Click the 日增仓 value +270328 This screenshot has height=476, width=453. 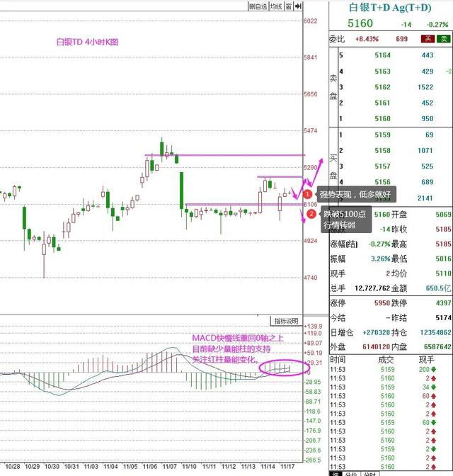pos(377,333)
